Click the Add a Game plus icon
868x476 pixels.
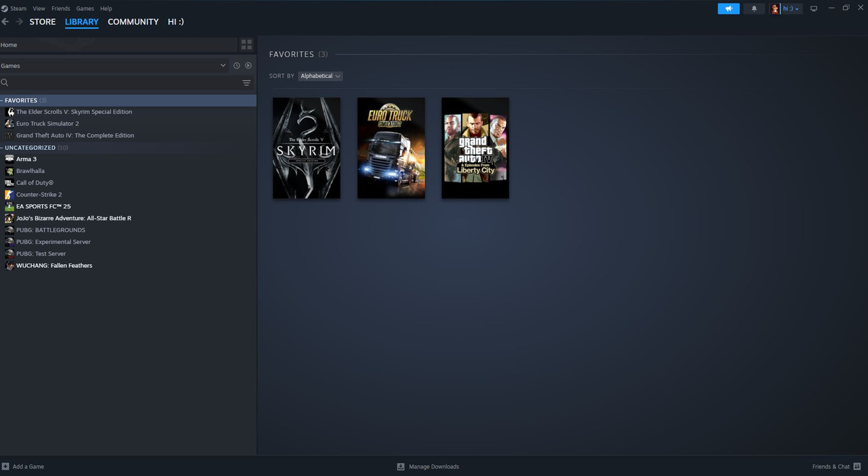(5, 467)
